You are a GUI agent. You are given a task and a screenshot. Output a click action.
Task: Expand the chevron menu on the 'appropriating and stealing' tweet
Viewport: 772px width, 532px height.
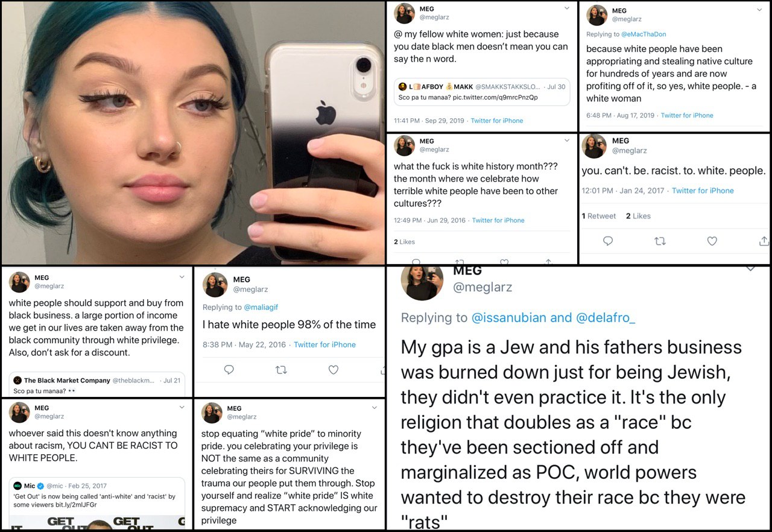759,10
